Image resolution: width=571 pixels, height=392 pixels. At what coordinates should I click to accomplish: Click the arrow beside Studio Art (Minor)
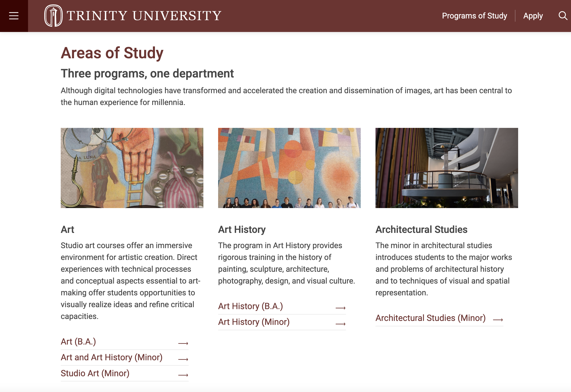[x=183, y=375]
